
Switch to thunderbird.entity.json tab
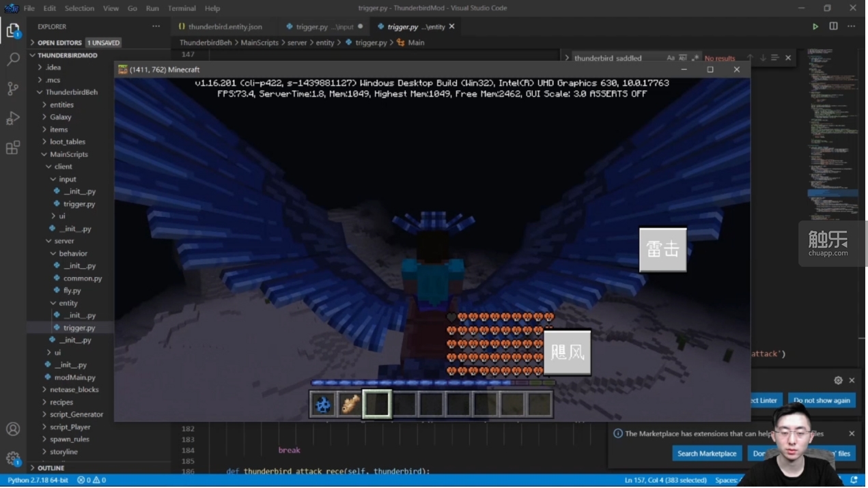coord(219,27)
